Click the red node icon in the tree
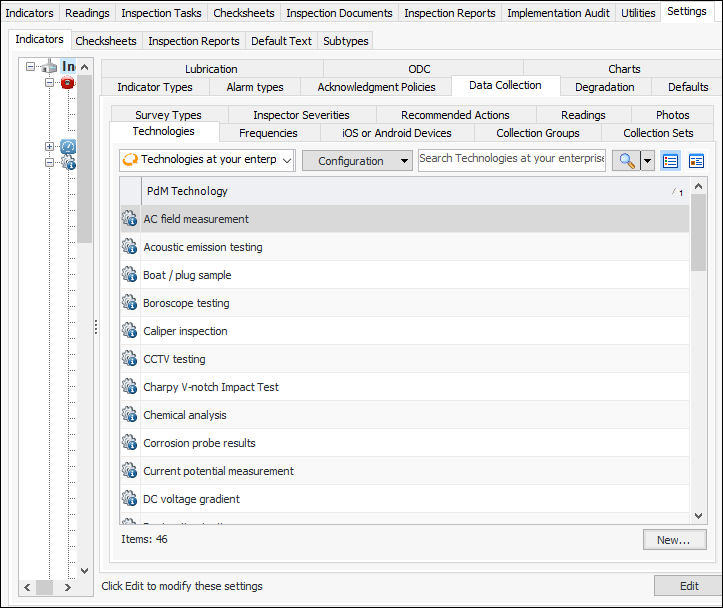 coord(68,83)
